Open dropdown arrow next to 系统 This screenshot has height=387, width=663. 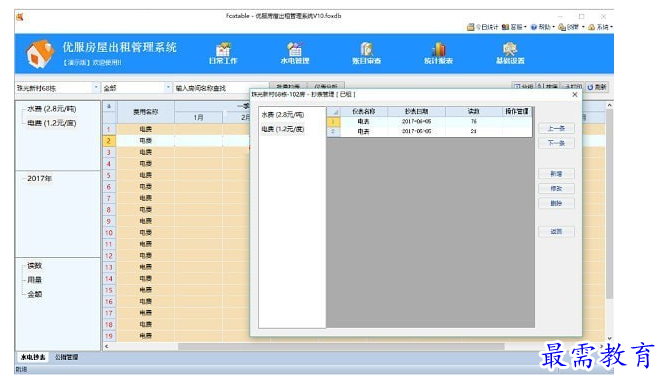pyautogui.click(x=611, y=27)
